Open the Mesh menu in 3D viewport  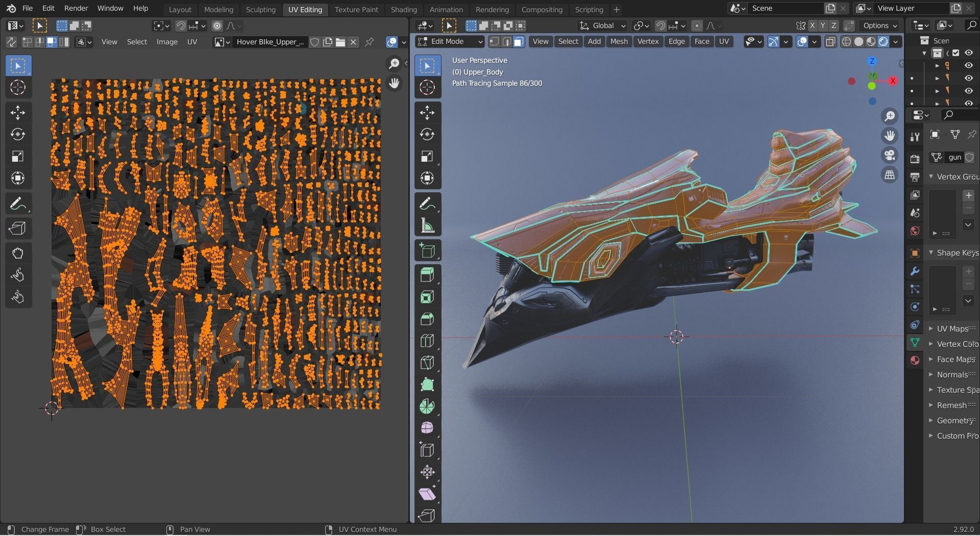[x=619, y=42]
